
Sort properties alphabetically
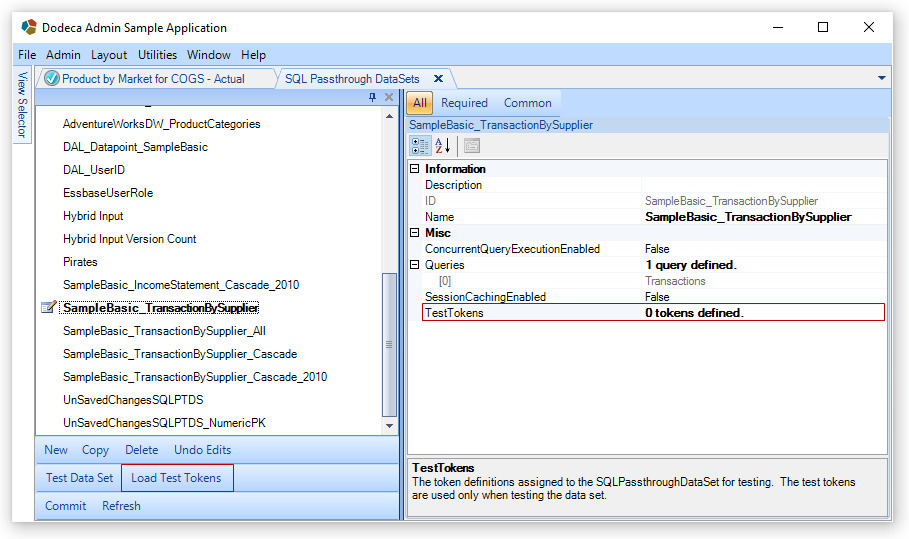click(443, 146)
